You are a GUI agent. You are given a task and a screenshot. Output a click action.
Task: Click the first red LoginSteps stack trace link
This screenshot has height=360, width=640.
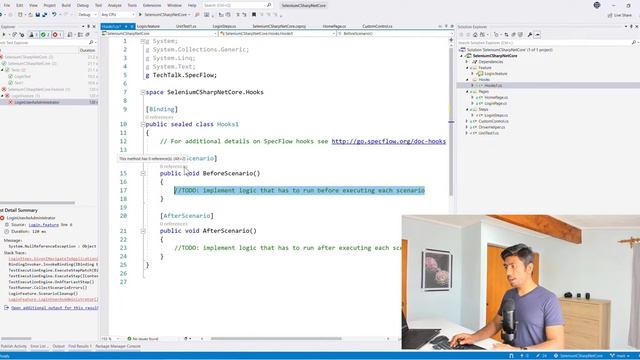pyautogui.click(x=53, y=259)
